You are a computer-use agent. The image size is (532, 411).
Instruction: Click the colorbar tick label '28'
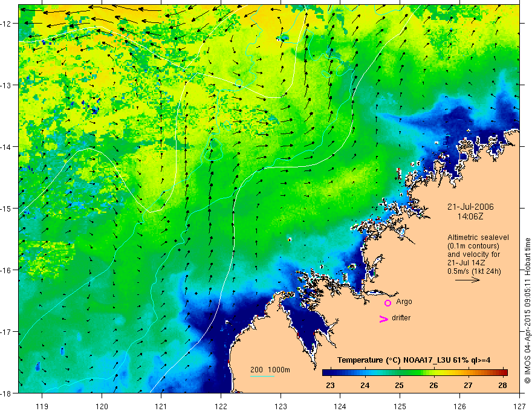502,385
